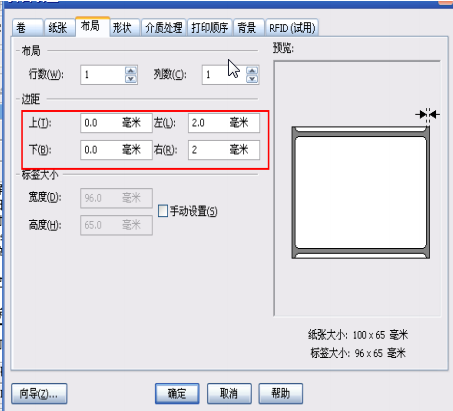Image resolution: width=453 pixels, height=411 pixels.
Task: Click the 标签大小: 96 x 65 毫米 text
Action: point(358,353)
